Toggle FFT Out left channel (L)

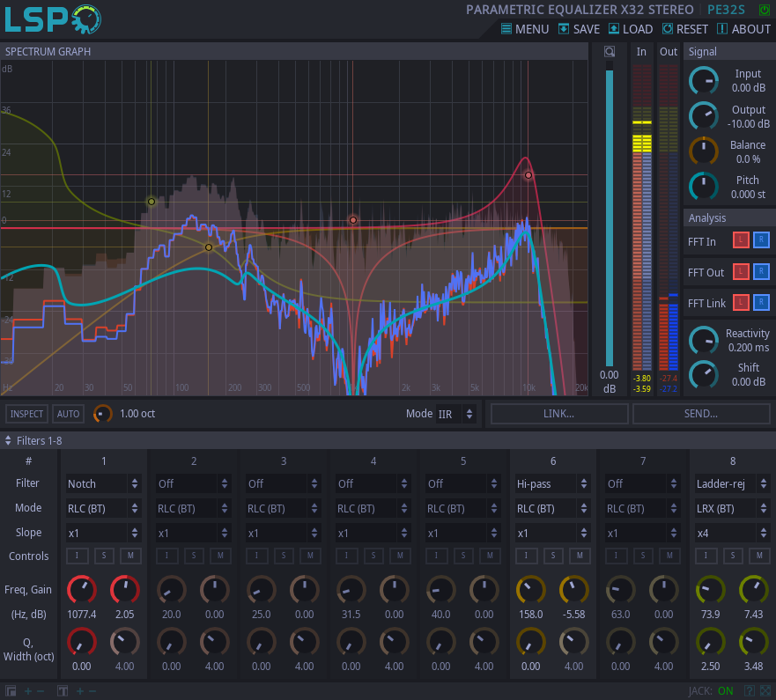[x=741, y=271]
